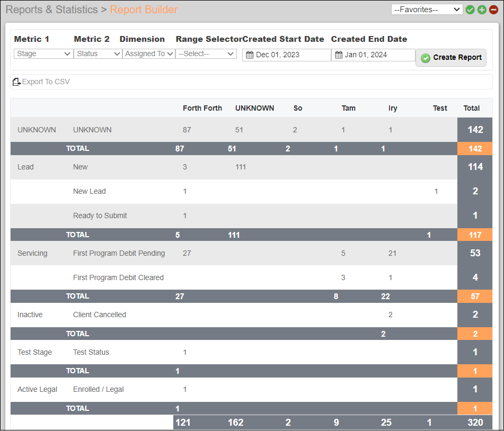Click calendar icon for Created Start Date
Image resolution: width=504 pixels, height=431 pixels.
250,55
